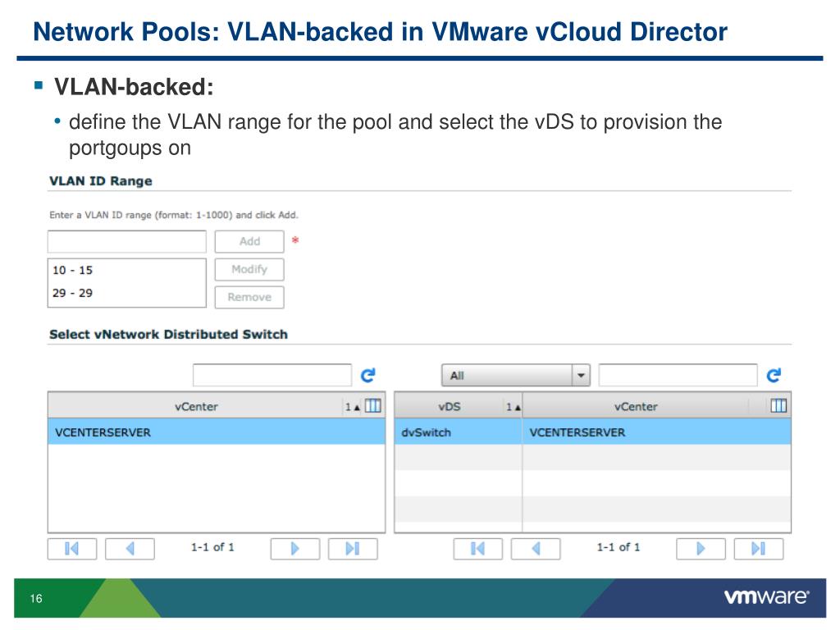This screenshot has width=840, height=630.
Task: Open the All filter dropdown
Action: pos(515,375)
